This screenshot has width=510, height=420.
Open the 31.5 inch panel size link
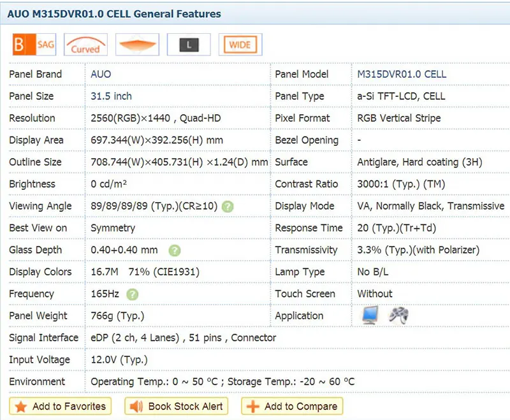[111, 96]
